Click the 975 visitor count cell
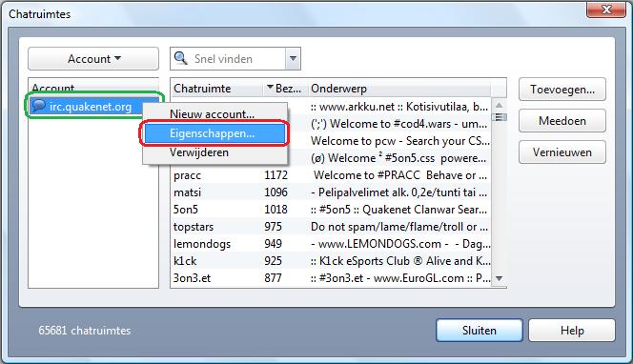 (x=274, y=227)
